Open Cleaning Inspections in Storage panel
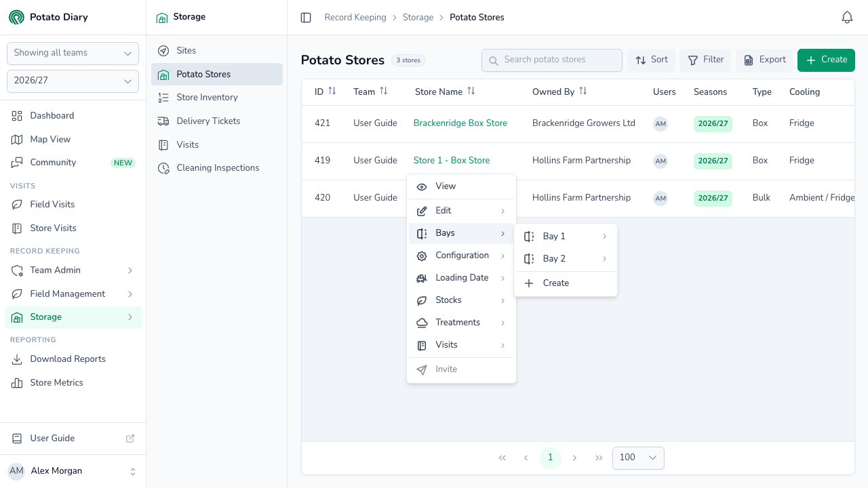The image size is (868, 488). tap(217, 168)
